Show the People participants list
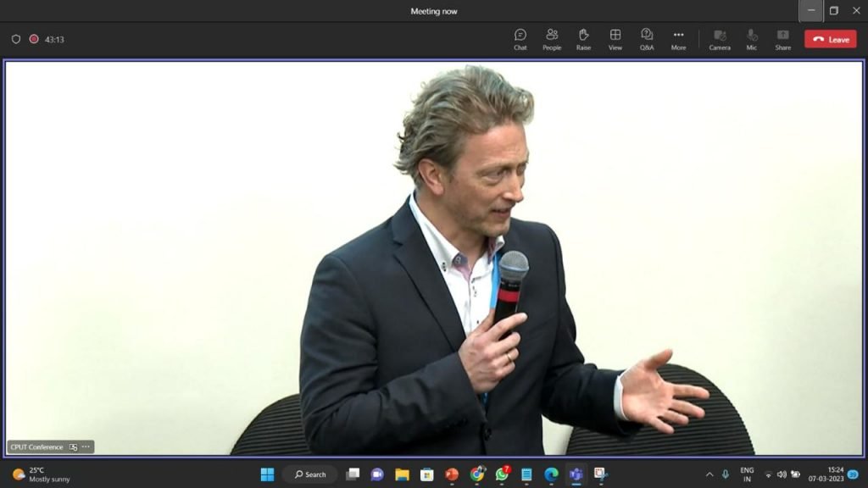The image size is (868, 488). point(551,39)
